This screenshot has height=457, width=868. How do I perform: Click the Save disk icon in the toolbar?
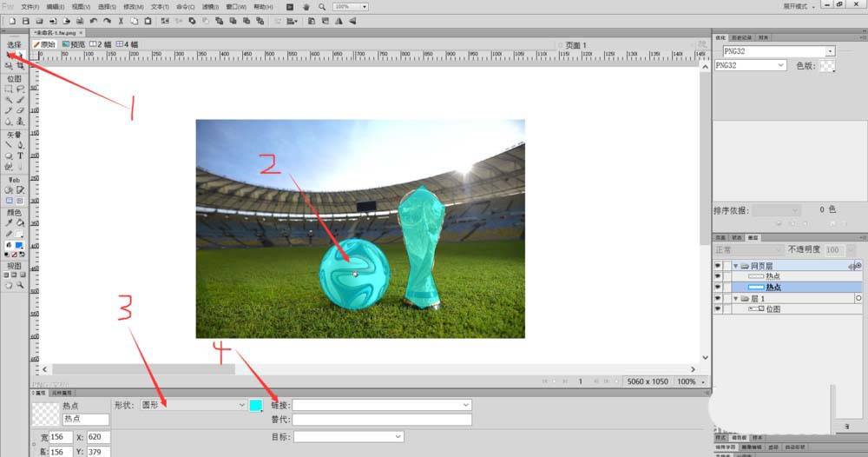[26, 20]
